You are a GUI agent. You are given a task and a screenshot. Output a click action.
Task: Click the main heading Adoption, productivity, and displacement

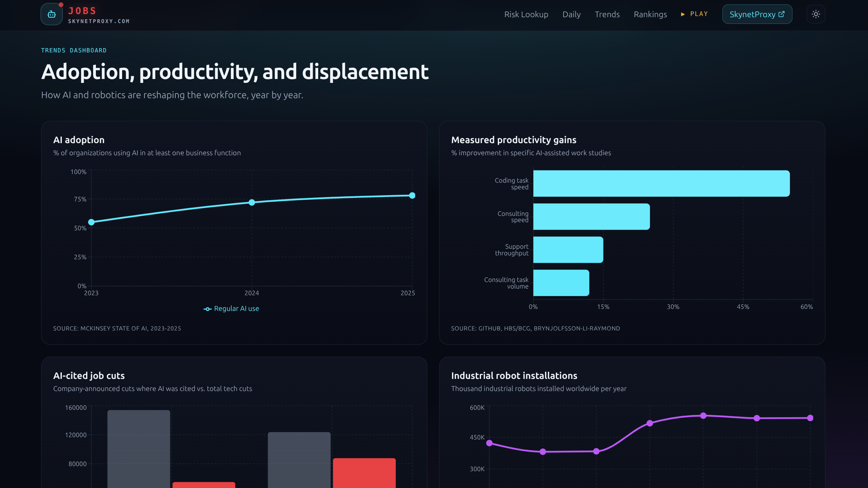[x=235, y=72]
